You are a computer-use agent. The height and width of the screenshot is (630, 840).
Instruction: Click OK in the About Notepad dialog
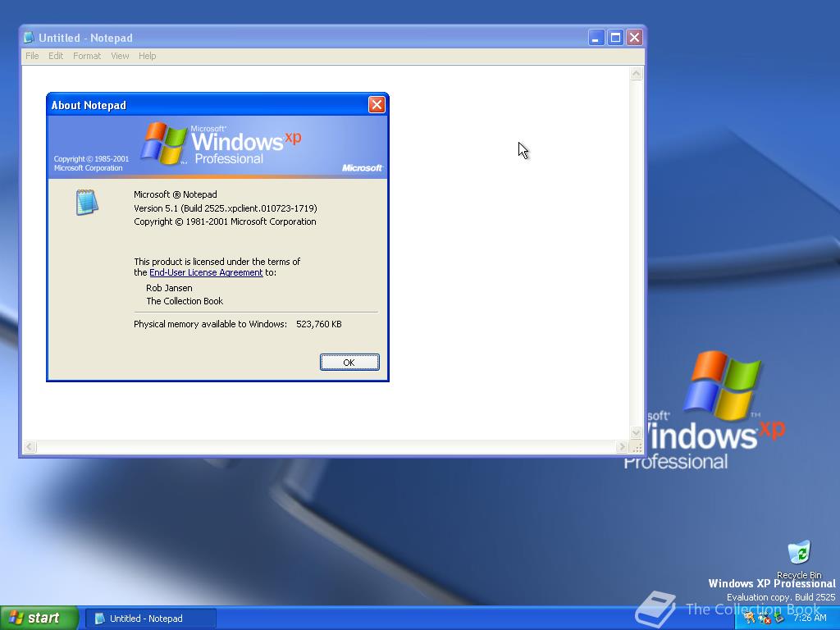(349, 362)
